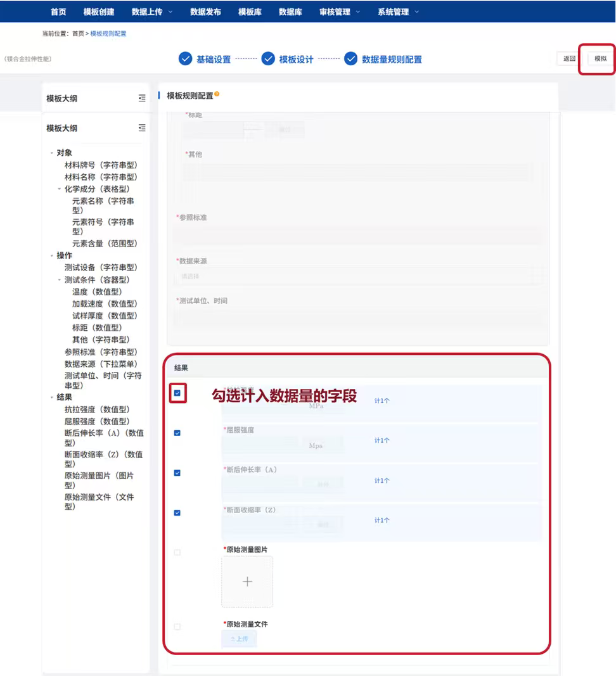
Task: Click the 模拟 button
Action: click(600, 58)
